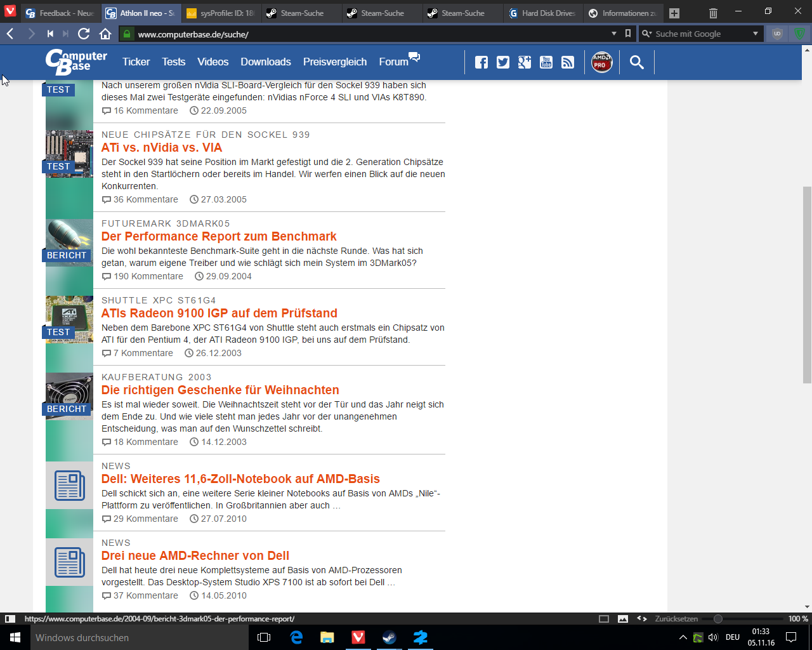812x650 pixels.
Task: Open Task View in taskbar
Action: click(x=265, y=637)
